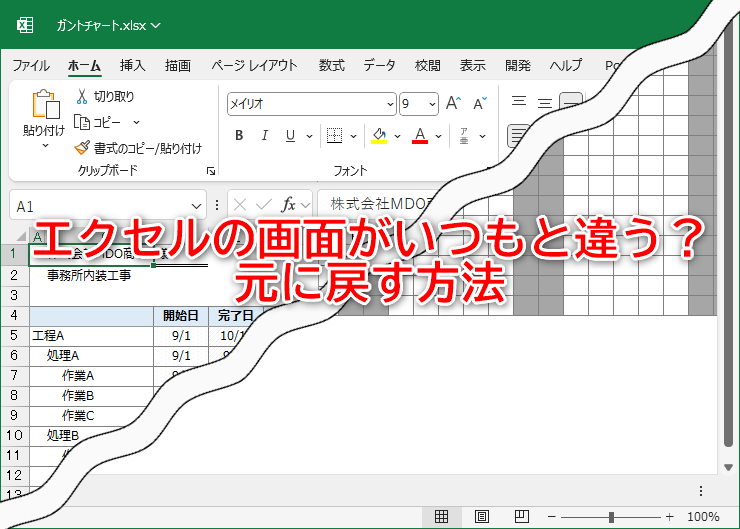Click the 完了日 header cell
Screen dimensions: 740x529
[235, 316]
